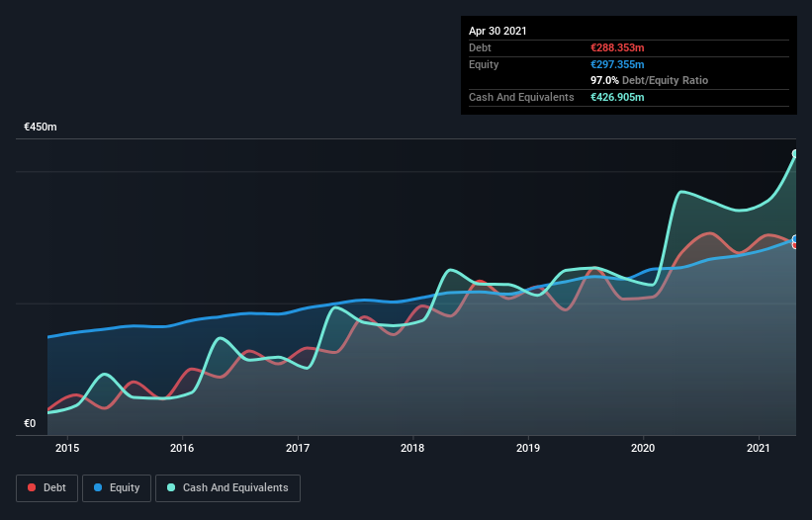The height and width of the screenshot is (520, 812).
Task: Toggle the Equity legend series
Action: coord(117,488)
